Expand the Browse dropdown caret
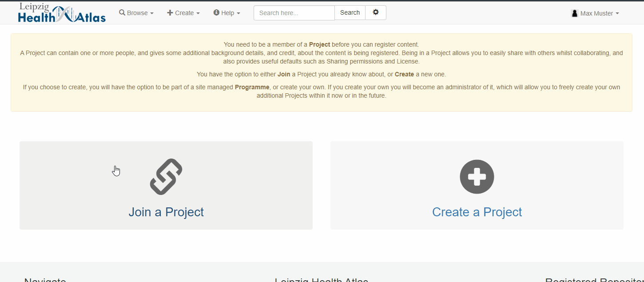The height and width of the screenshot is (282, 644). click(x=152, y=13)
